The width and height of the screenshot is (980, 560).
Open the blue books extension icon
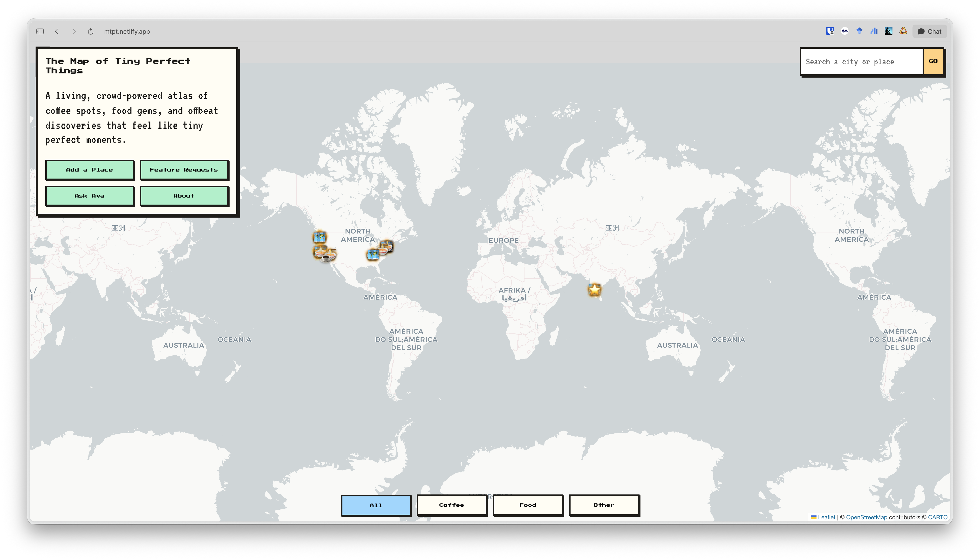tap(874, 31)
